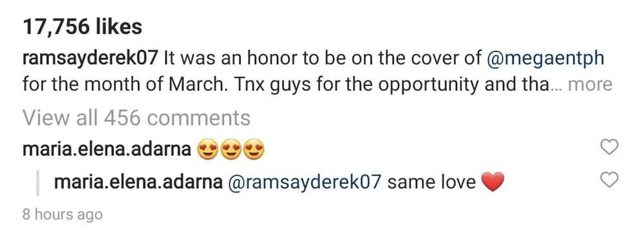The width and height of the screenshot is (644, 235).
Task: Open the 17,756 likes list
Action: [x=82, y=27]
